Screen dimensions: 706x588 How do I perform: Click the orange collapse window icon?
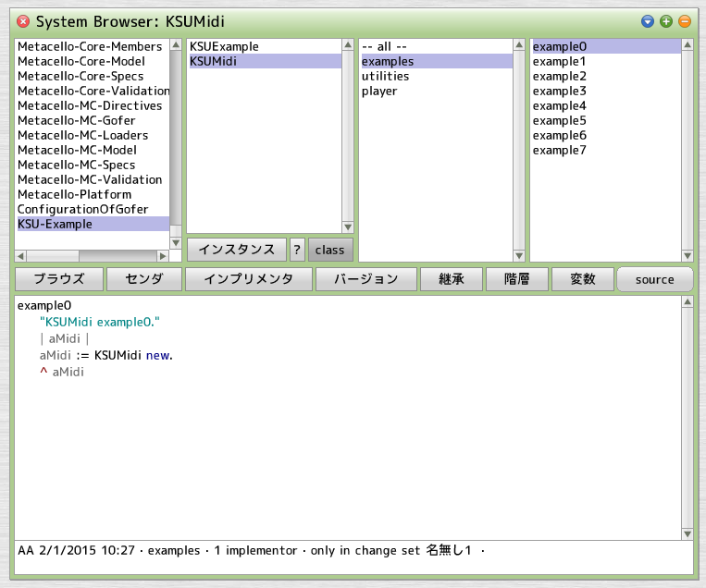coord(685,21)
